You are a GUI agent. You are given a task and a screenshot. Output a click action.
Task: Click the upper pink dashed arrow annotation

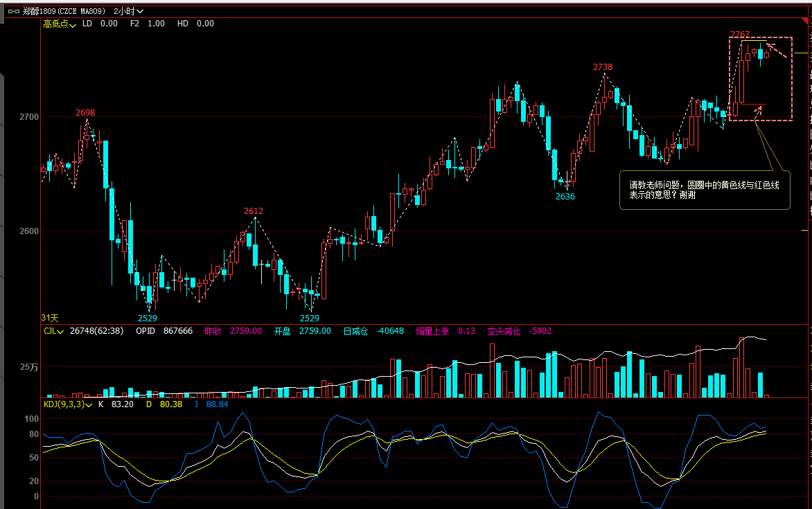point(777,50)
